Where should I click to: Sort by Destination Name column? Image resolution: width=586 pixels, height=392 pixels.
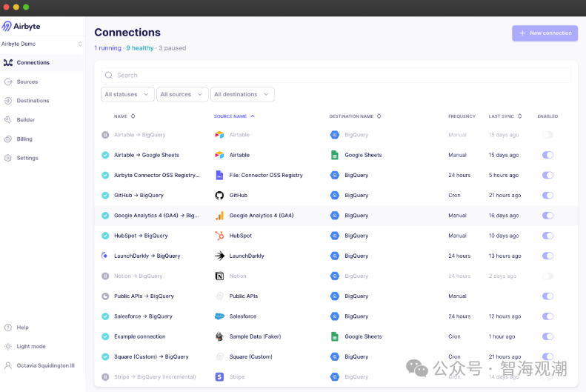[355, 116]
